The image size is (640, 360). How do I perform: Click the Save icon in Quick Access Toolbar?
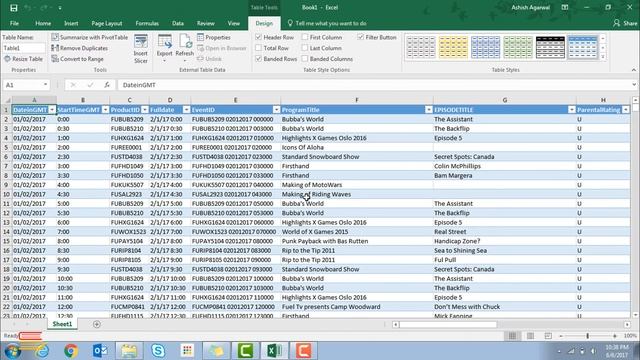13,8
